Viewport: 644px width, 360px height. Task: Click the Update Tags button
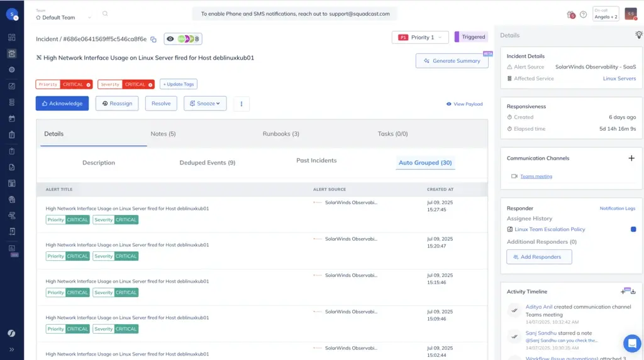point(179,84)
